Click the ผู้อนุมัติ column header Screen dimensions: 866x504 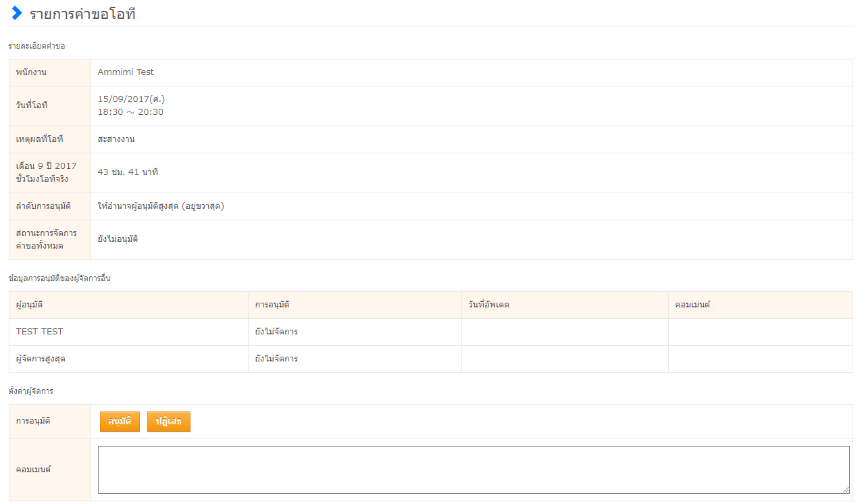[30, 305]
